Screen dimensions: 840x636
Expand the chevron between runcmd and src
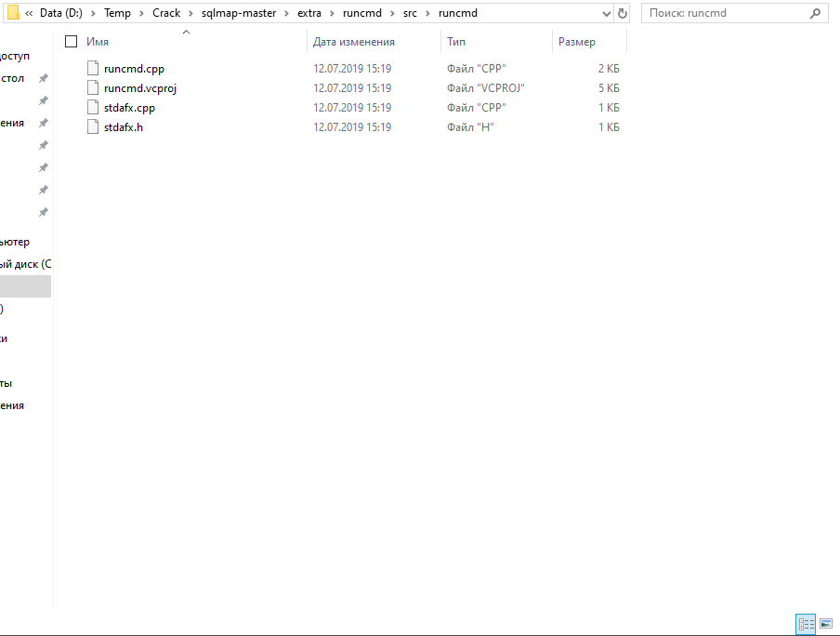pyautogui.click(x=393, y=13)
